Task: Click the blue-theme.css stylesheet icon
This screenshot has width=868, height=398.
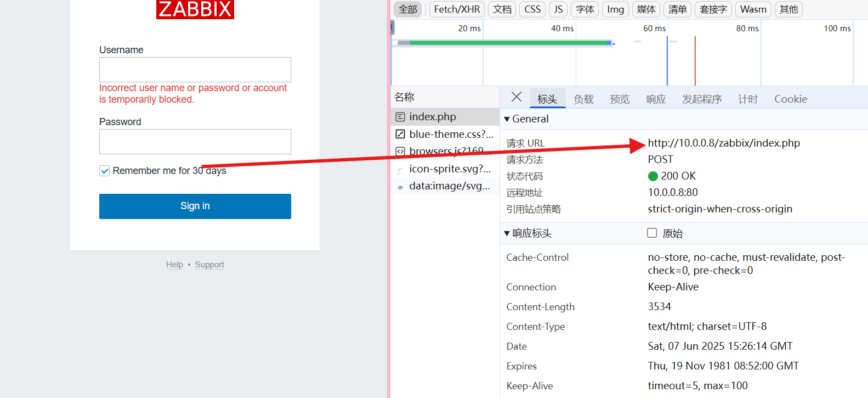Action: pyautogui.click(x=400, y=134)
